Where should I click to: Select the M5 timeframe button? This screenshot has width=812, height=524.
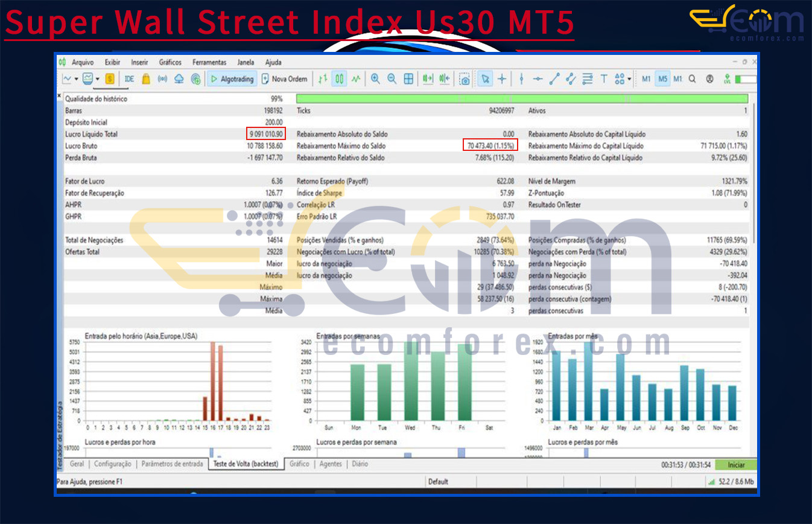tap(662, 79)
